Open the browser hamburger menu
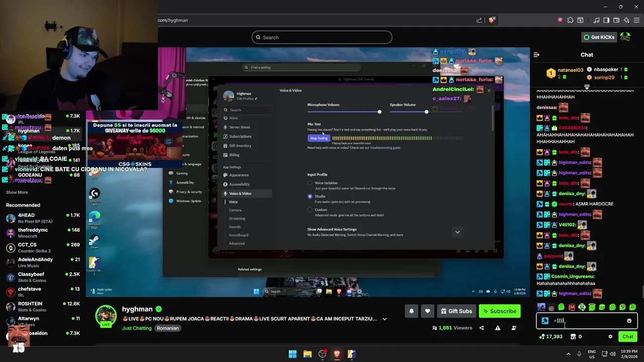644x362 pixels. tap(636, 20)
